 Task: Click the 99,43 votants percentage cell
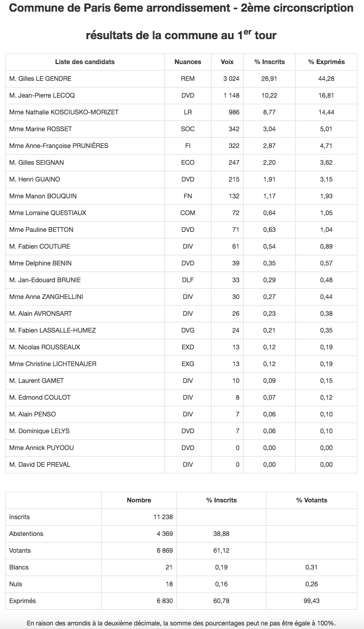pyautogui.click(x=312, y=601)
